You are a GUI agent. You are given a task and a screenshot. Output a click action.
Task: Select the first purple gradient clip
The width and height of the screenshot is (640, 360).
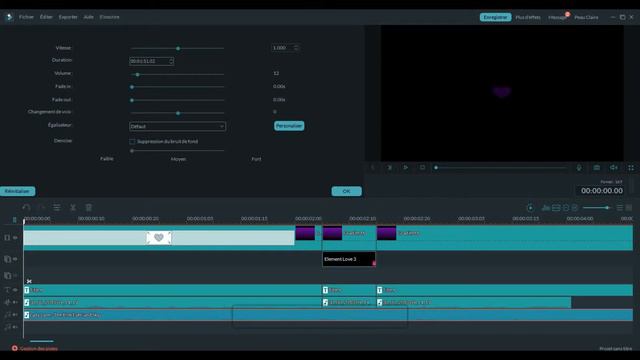click(305, 233)
